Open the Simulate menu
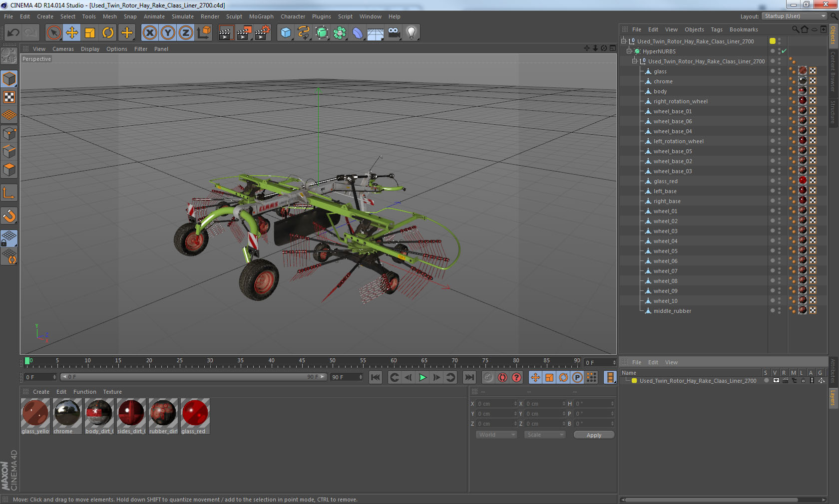The height and width of the screenshot is (504, 839). 183,16
